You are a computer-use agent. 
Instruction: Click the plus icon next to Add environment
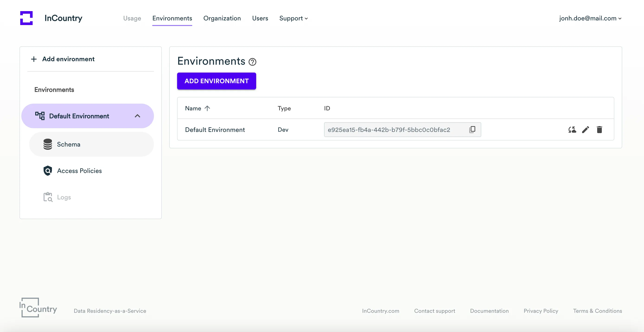tap(34, 59)
